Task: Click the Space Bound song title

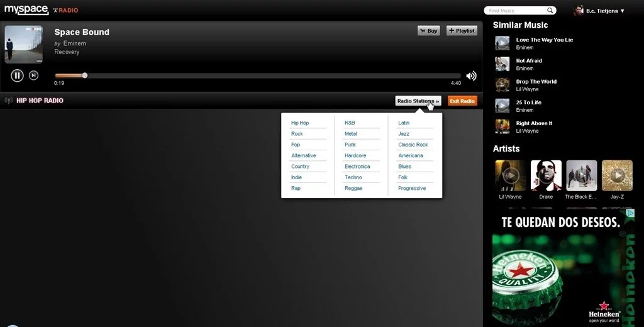Action: click(x=82, y=32)
